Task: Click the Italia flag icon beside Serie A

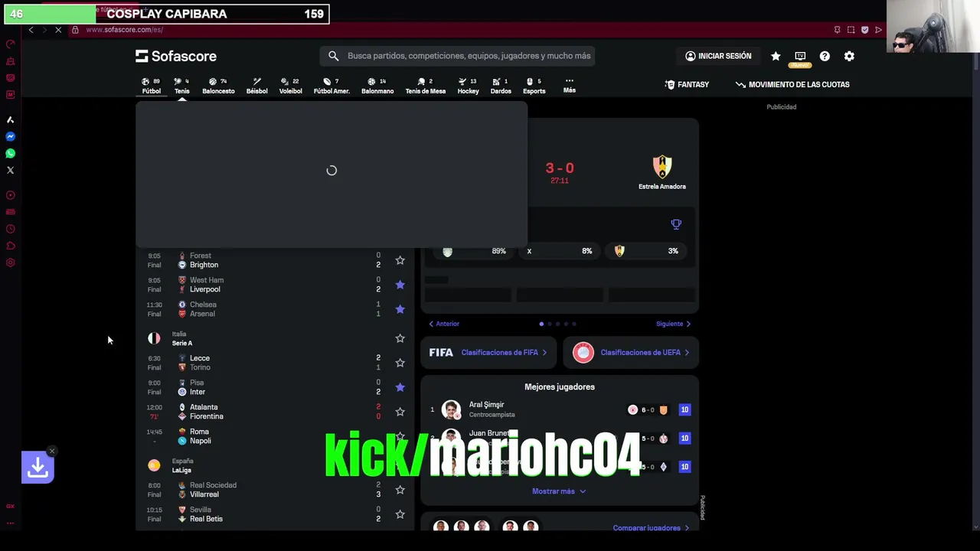Action: tap(154, 338)
